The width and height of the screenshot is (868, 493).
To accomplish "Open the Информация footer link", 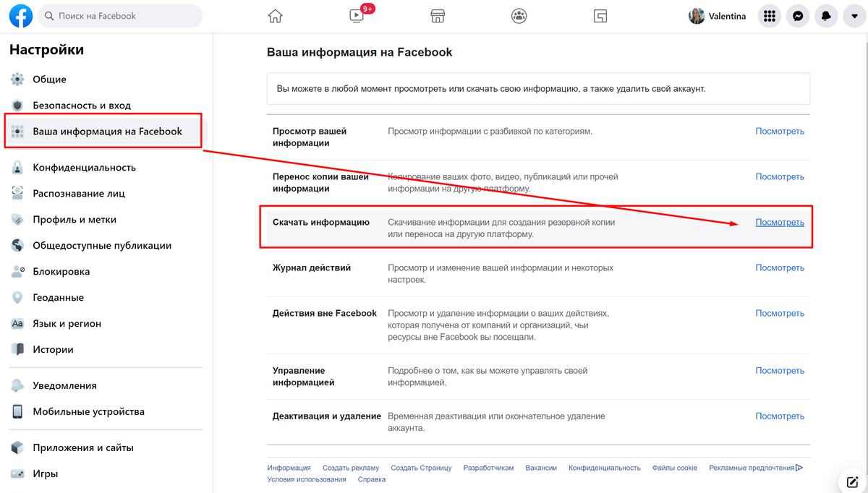I will click(x=289, y=468).
